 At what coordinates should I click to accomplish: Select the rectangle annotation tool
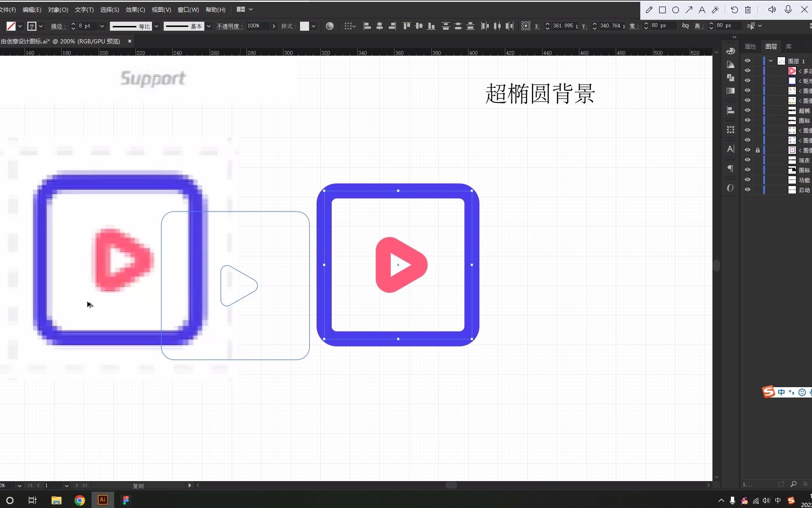662,10
